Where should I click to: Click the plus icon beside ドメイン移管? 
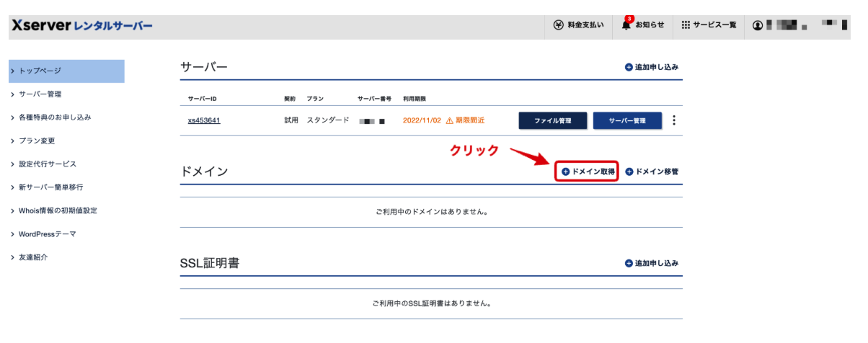[x=629, y=171]
